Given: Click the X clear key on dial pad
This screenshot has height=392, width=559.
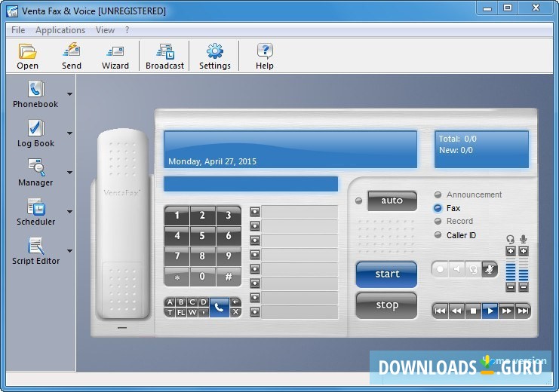Looking at the screenshot, I should (x=235, y=312).
